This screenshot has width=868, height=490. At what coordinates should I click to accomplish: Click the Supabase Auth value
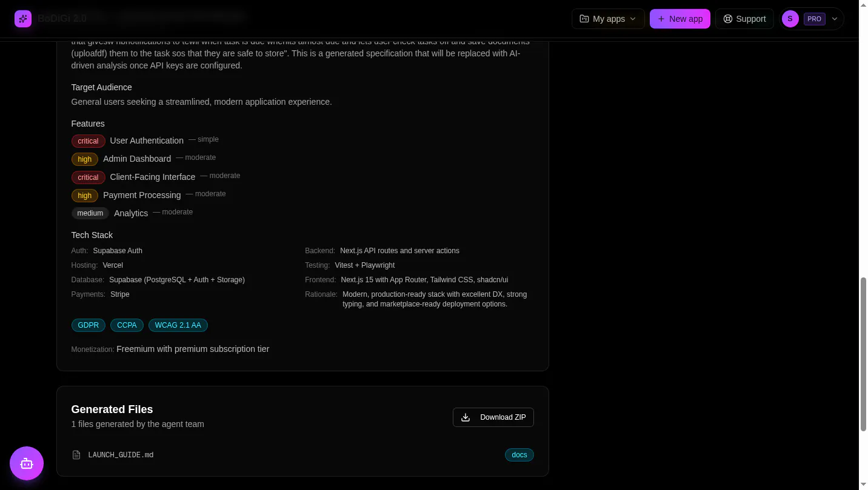tap(118, 251)
